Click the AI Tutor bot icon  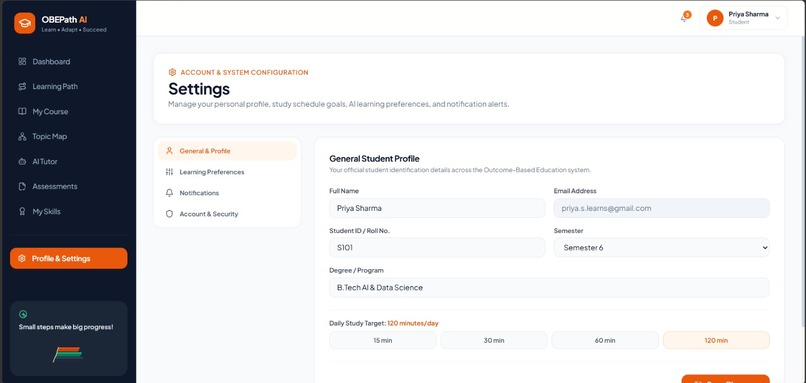(x=22, y=161)
